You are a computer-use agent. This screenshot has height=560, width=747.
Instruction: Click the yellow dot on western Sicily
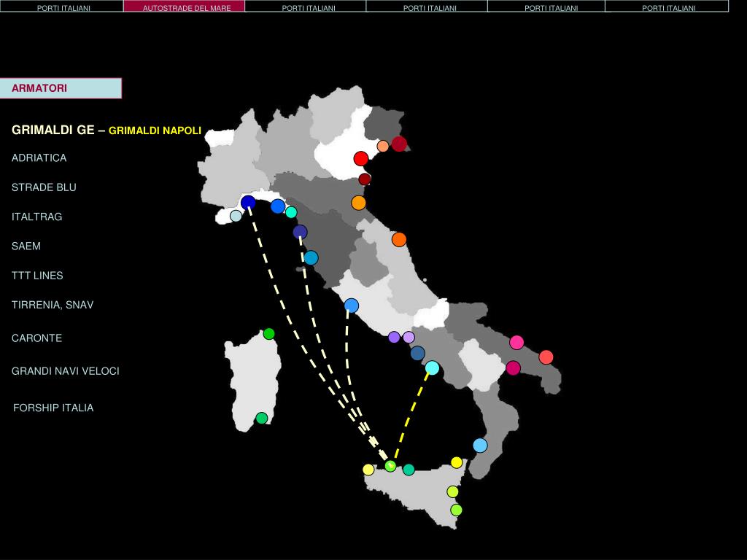pyautogui.click(x=368, y=470)
